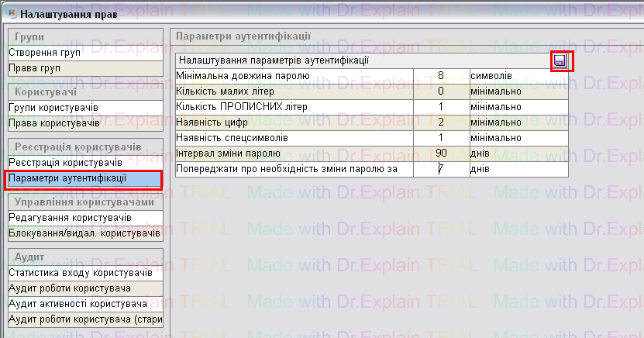
Task: Open Створення груп menu item
Action: point(84,53)
